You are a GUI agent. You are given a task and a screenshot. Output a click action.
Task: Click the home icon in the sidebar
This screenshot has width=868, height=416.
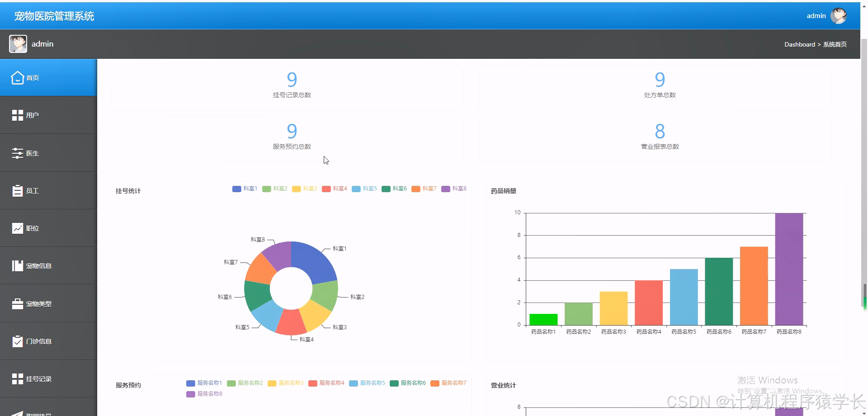17,78
